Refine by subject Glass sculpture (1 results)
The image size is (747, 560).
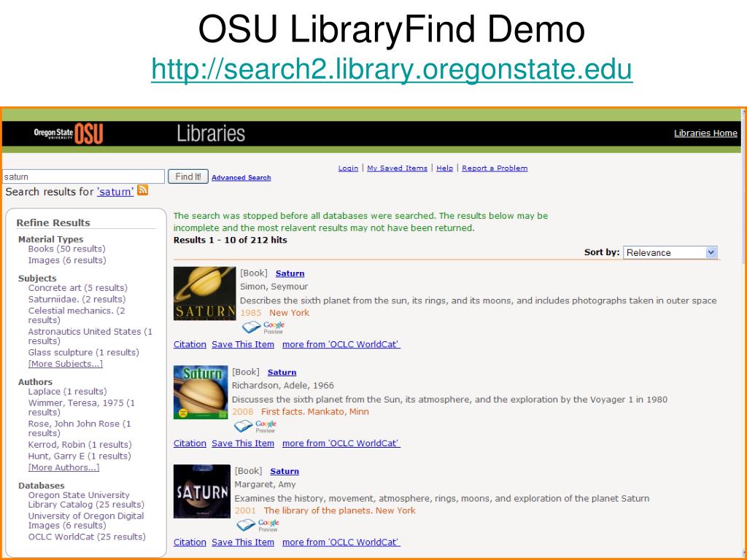tap(83, 353)
